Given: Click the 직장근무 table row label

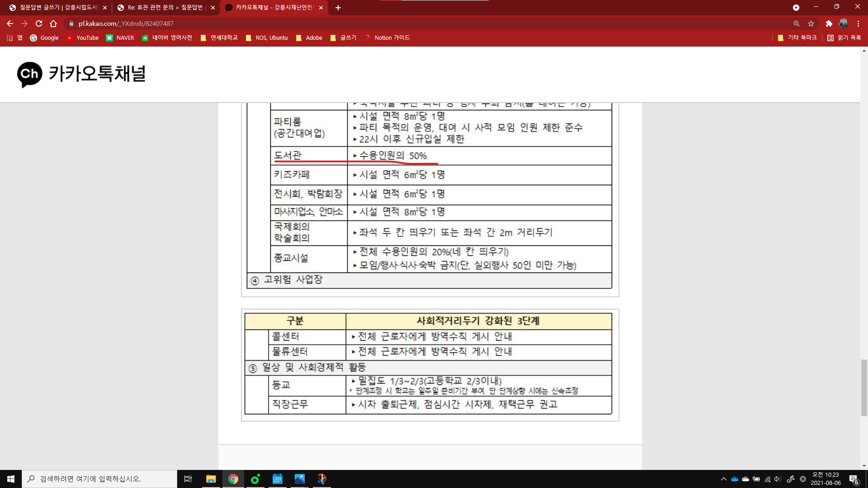Looking at the screenshot, I should (x=290, y=404).
